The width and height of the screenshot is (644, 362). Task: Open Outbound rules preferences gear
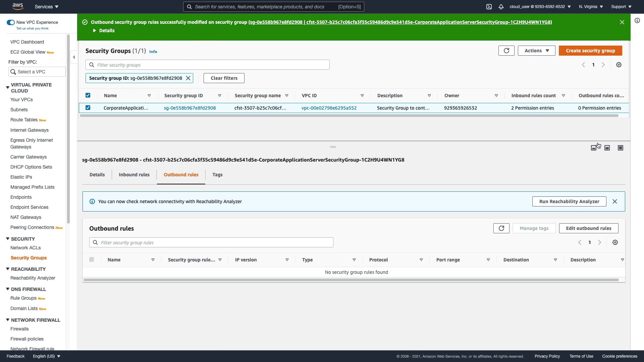615,242
